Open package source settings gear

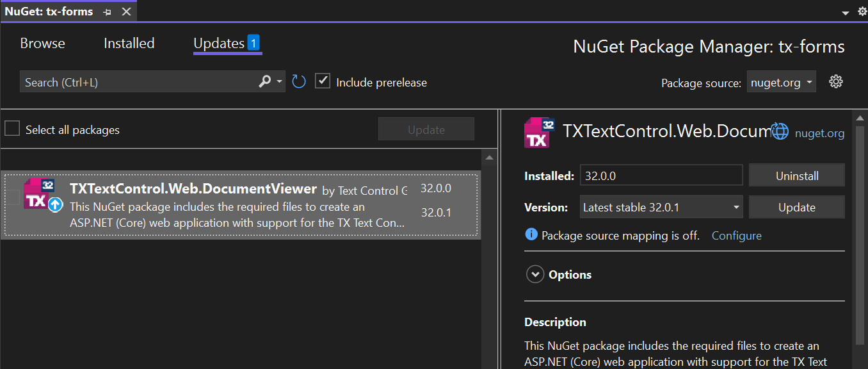835,81
